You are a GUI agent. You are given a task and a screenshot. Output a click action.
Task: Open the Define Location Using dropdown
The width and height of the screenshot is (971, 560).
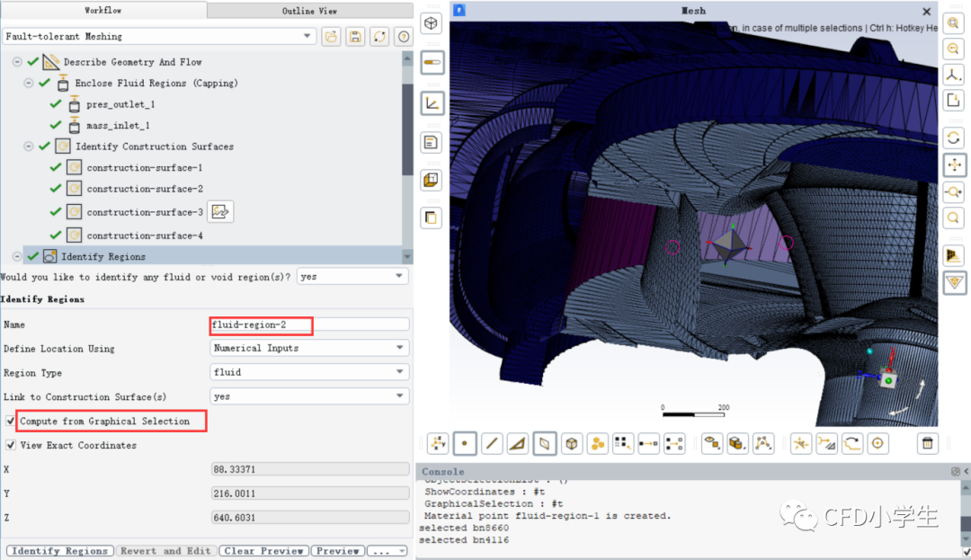tap(309, 349)
